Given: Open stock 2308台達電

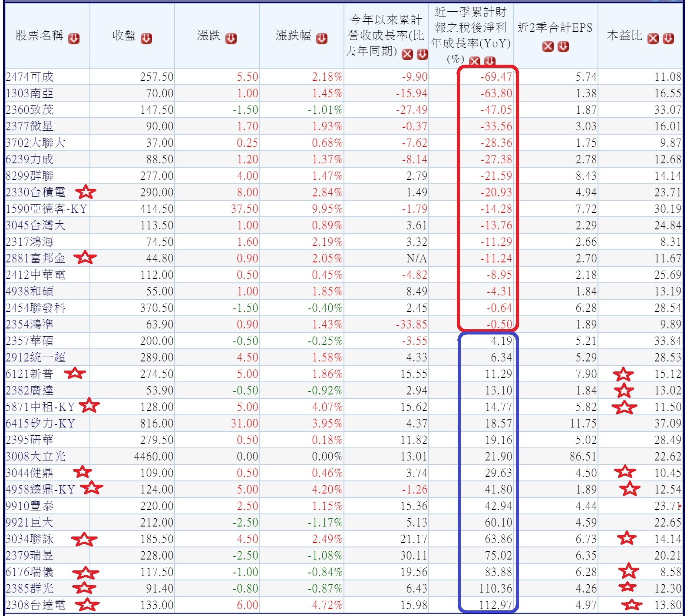Looking at the screenshot, I should (36, 605).
